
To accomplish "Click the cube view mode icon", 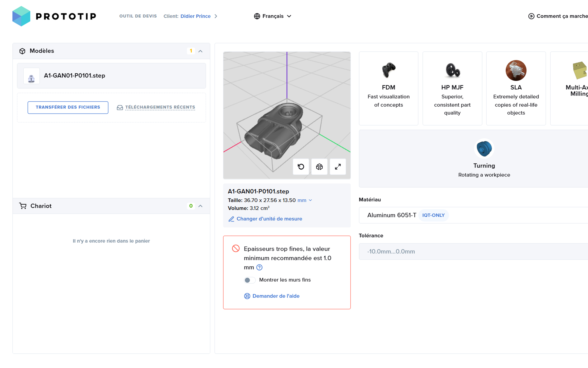I will pyautogui.click(x=319, y=167).
